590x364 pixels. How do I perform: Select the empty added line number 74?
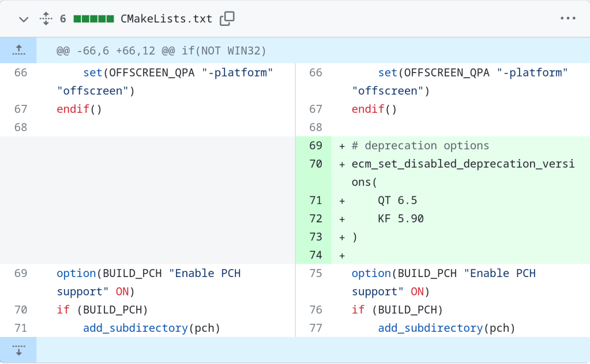pyautogui.click(x=315, y=255)
